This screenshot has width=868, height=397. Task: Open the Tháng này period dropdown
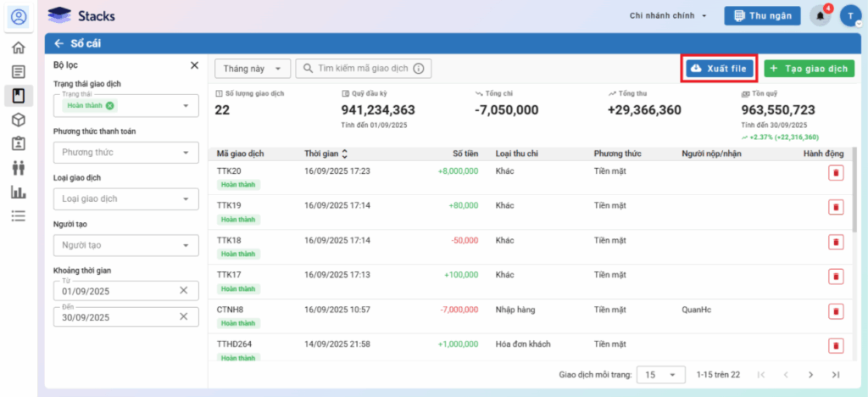click(x=253, y=69)
